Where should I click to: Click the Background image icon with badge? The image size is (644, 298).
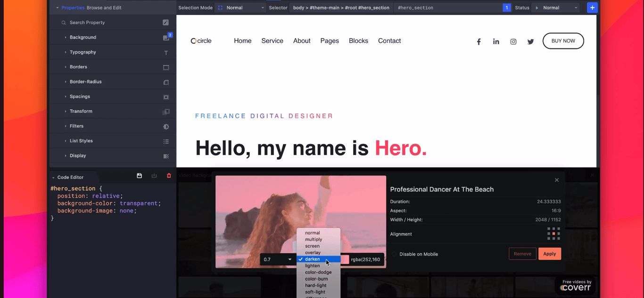(x=166, y=37)
